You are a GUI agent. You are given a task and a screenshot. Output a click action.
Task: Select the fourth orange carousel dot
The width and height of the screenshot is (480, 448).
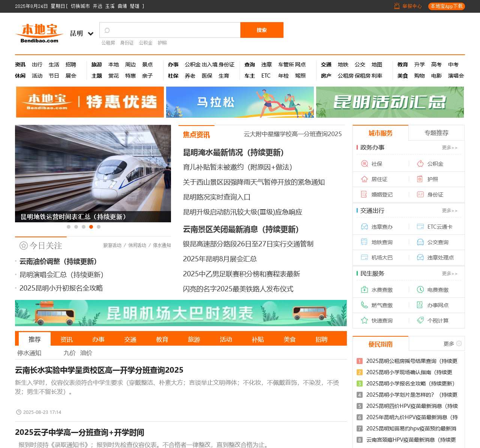click(x=91, y=227)
